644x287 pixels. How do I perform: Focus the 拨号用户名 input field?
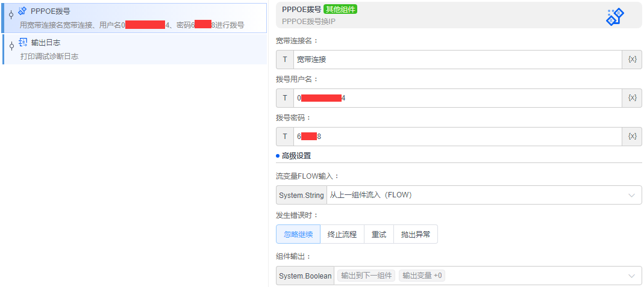458,98
